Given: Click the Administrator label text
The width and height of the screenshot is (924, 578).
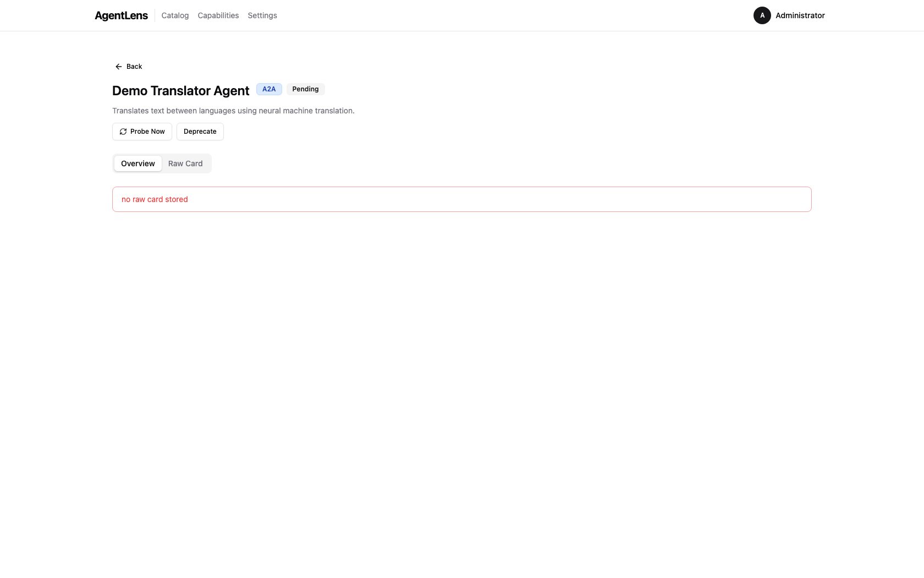Looking at the screenshot, I should [x=800, y=15].
